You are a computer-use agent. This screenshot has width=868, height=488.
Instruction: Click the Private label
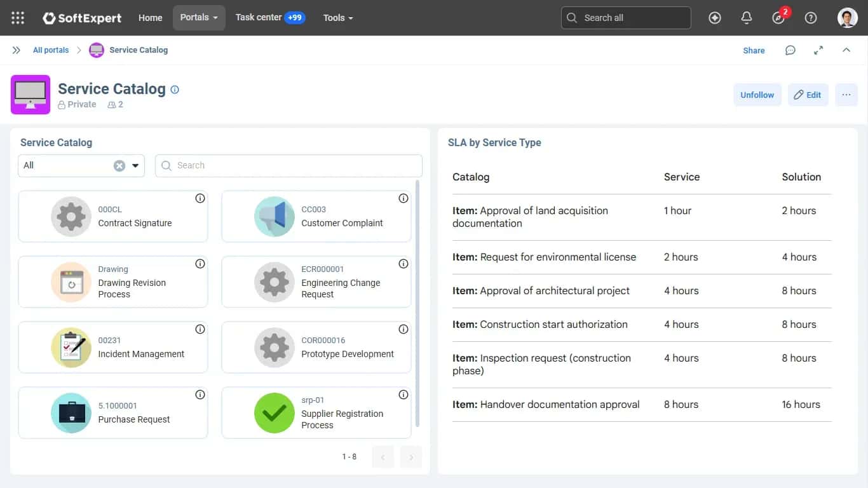coord(77,105)
